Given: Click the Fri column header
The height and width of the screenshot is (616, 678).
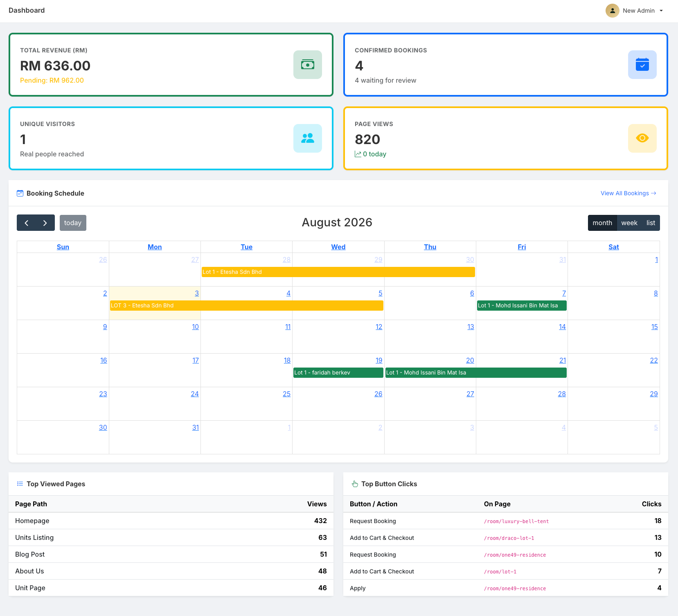Looking at the screenshot, I should point(522,247).
